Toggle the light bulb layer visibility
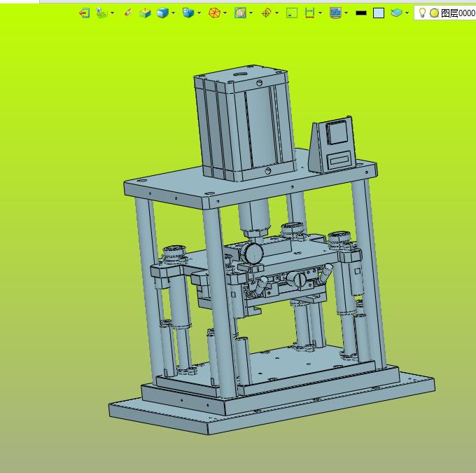 click(x=422, y=13)
